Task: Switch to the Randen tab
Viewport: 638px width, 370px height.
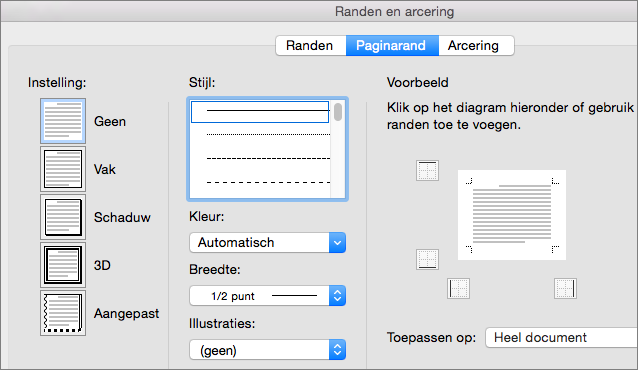Action: [311, 45]
